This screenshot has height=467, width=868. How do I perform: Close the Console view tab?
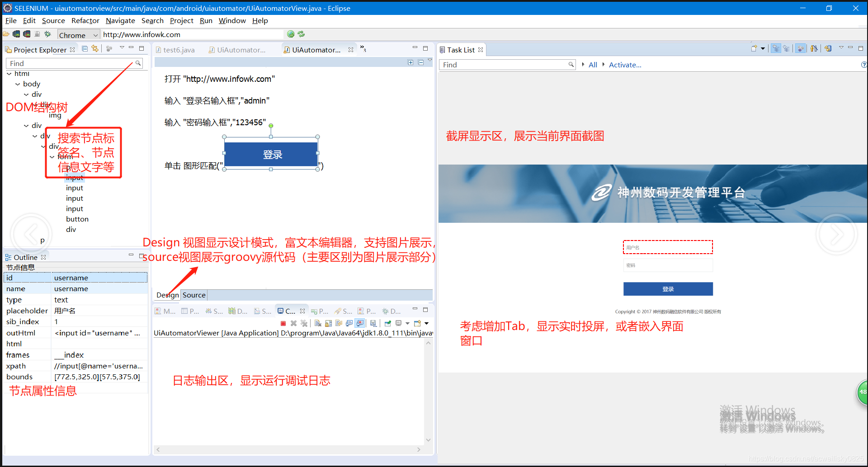(302, 311)
